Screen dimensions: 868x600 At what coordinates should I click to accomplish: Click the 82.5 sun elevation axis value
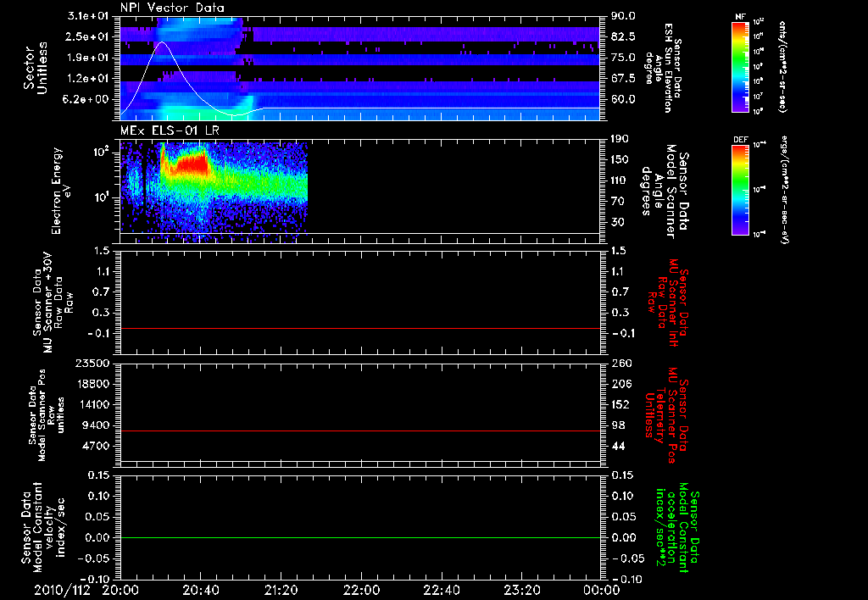pyautogui.click(x=623, y=36)
